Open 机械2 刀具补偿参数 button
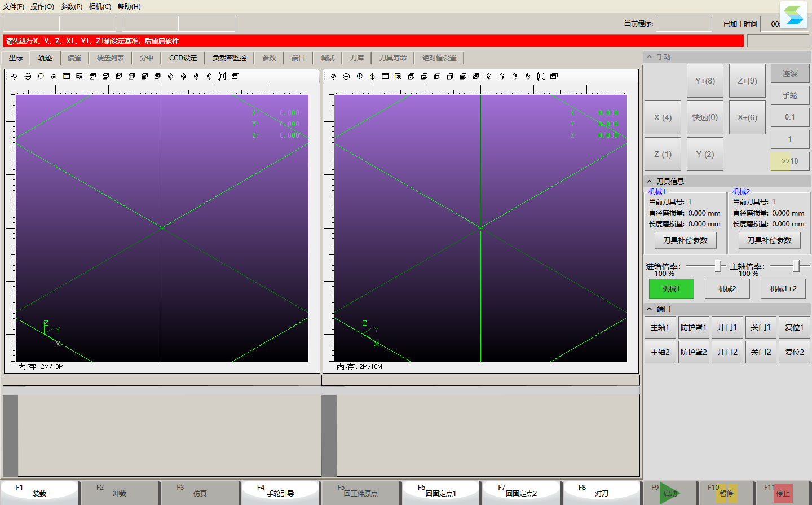The image size is (812, 505). tap(770, 240)
